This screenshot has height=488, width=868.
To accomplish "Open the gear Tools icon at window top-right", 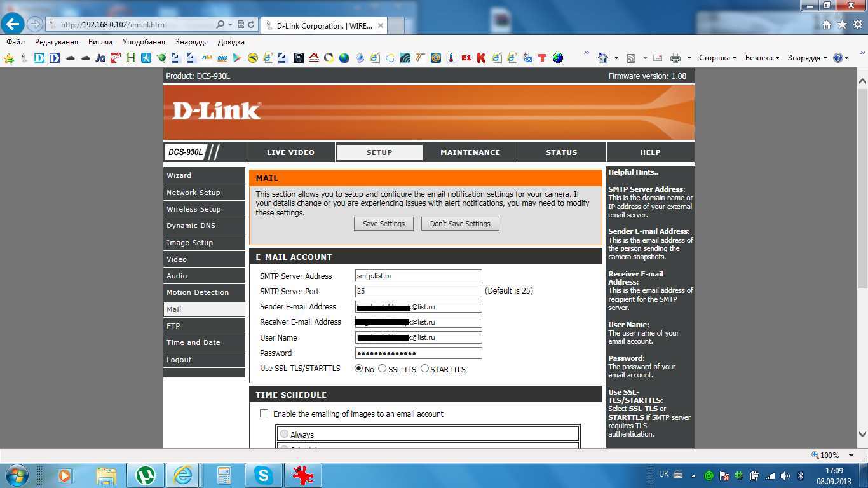I will point(857,25).
